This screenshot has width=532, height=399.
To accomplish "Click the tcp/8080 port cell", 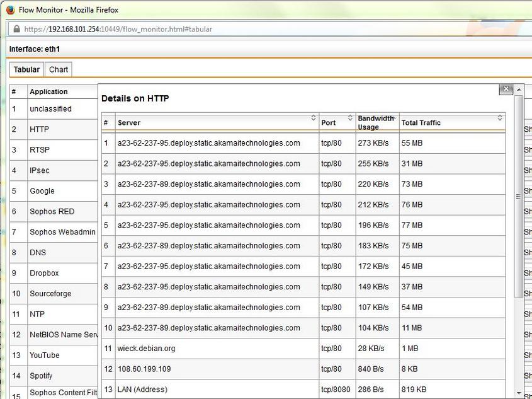I will click(336, 390).
